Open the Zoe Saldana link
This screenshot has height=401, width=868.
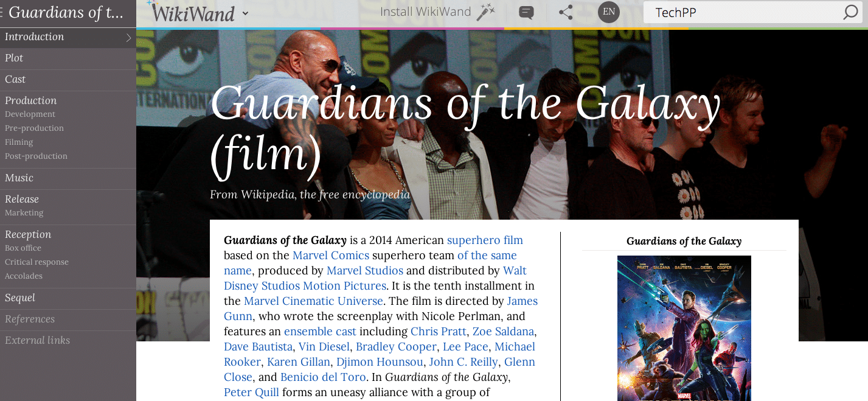click(503, 331)
